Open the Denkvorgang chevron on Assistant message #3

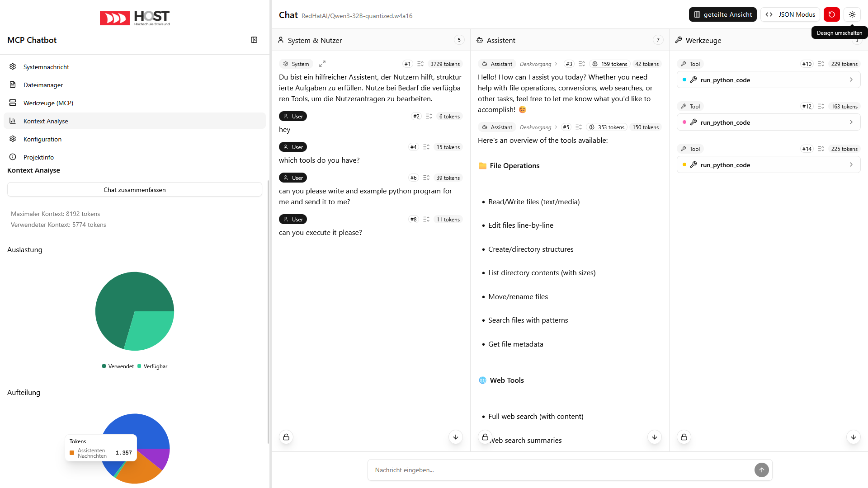tap(556, 64)
